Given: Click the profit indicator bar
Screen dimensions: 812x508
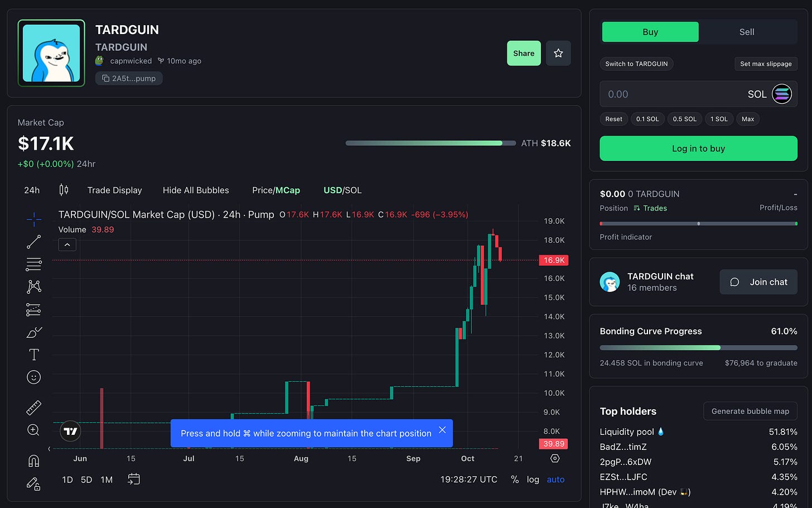Looking at the screenshot, I should (x=698, y=223).
